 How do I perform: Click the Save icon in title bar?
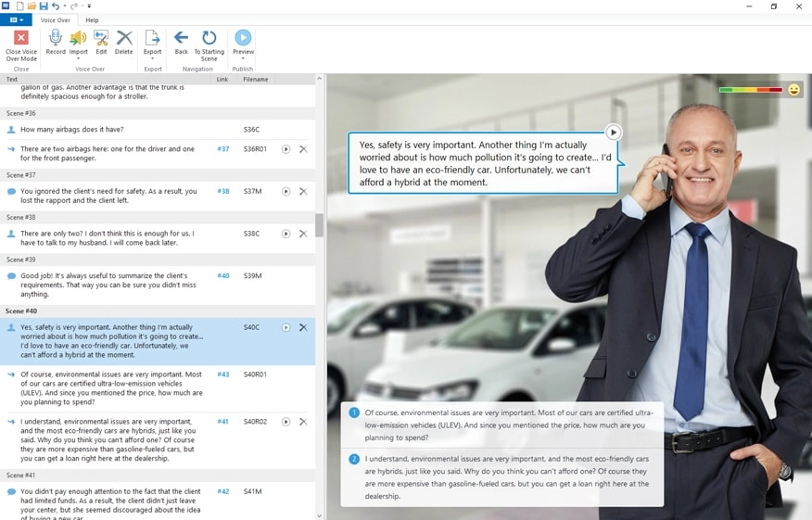click(44, 6)
